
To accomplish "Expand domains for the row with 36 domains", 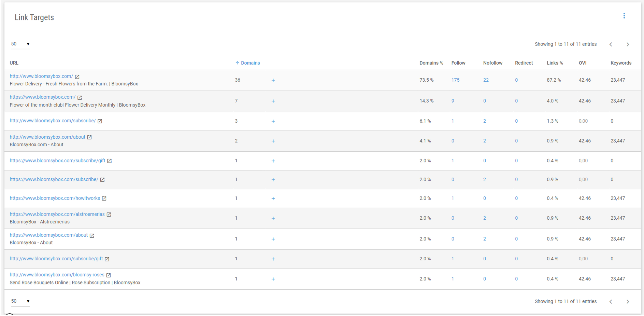I will (x=273, y=80).
